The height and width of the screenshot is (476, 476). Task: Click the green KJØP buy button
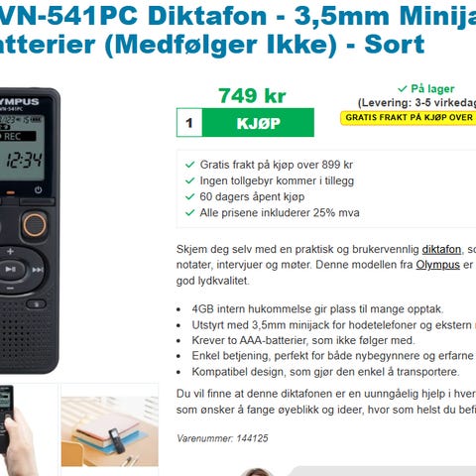(x=258, y=123)
